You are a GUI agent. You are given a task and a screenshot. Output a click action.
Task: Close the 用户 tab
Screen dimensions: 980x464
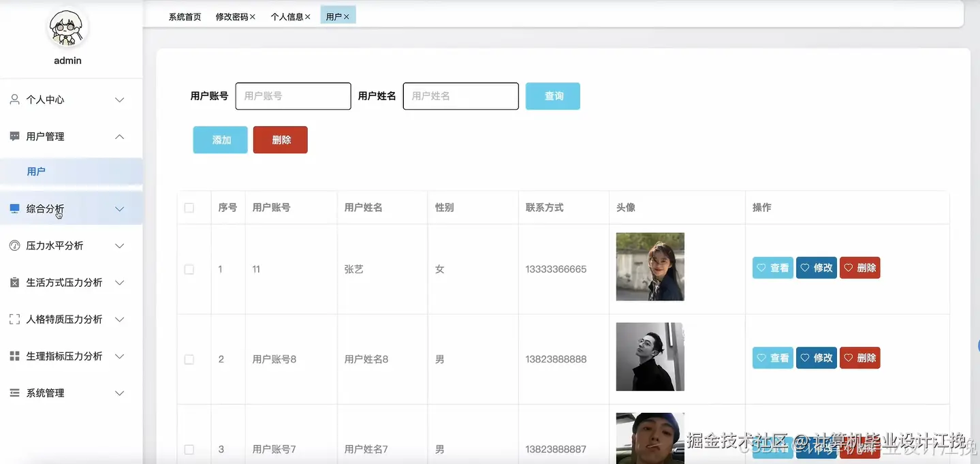click(x=347, y=17)
